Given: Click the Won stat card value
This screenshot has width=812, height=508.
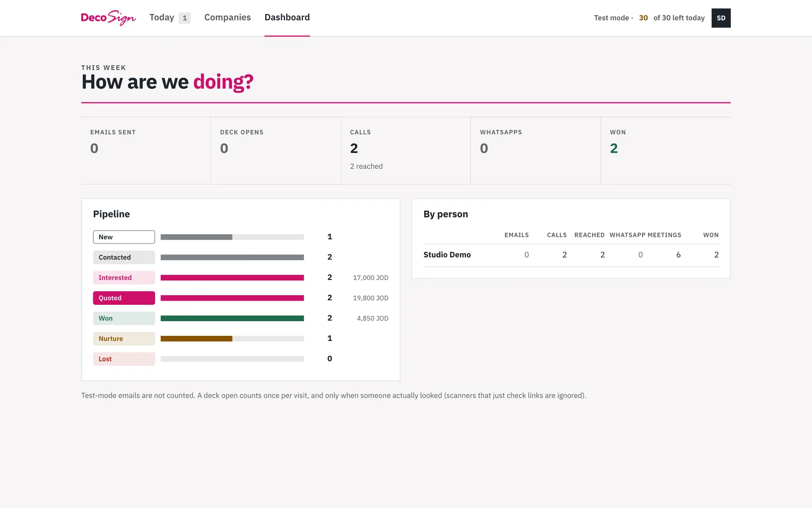Looking at the screenshot, I should pos(614,148).
